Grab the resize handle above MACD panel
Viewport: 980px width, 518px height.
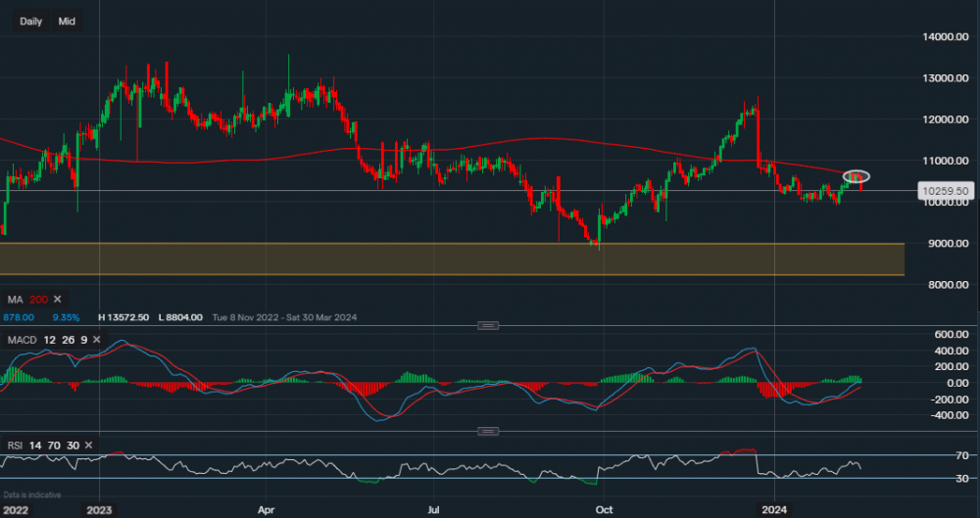pos(488,325)
